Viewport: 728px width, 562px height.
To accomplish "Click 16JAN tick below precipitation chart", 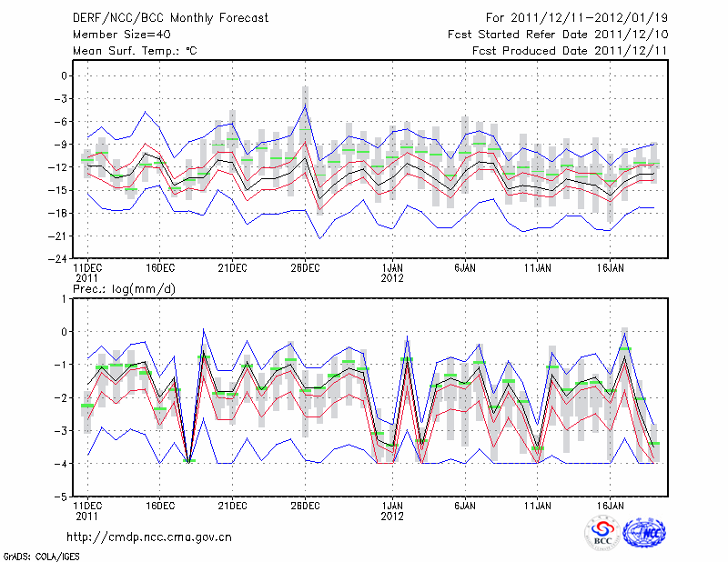I will (x=610, y=504).
